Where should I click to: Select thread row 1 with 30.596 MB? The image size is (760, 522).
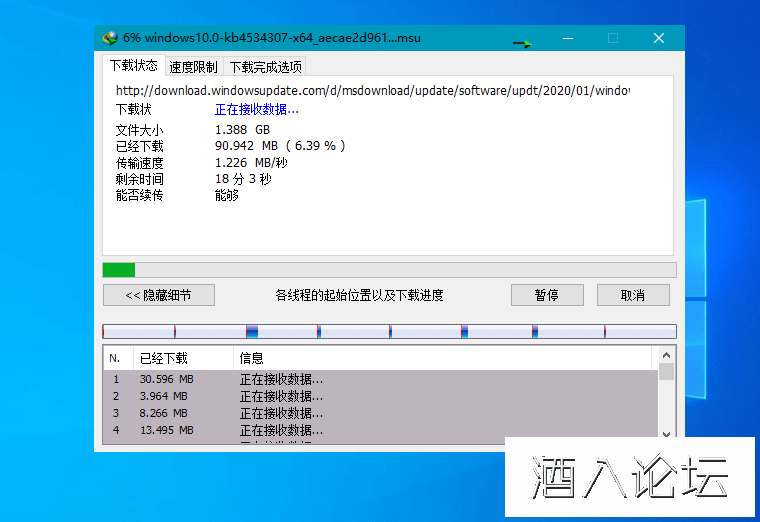click(x=380, y=380)
